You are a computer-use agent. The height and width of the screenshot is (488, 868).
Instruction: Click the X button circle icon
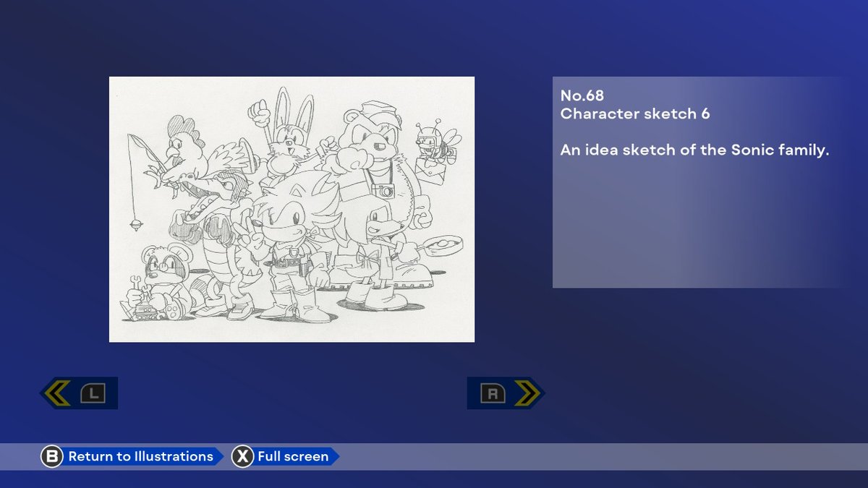click(x=242, y=457)
